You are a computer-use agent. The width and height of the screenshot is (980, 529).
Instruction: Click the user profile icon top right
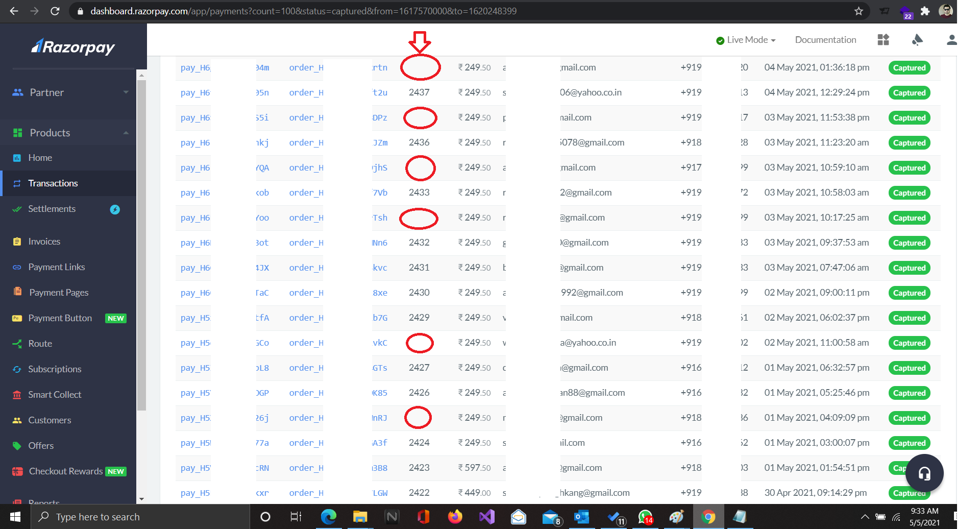[951, 40]
